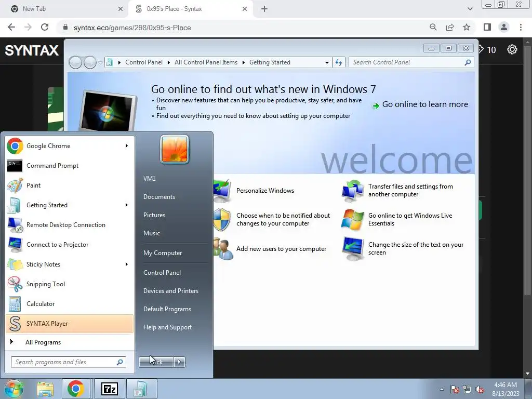532x399 pixels.
Task: Open Chrome tab search dropdown
Action: tap(470, 9)
